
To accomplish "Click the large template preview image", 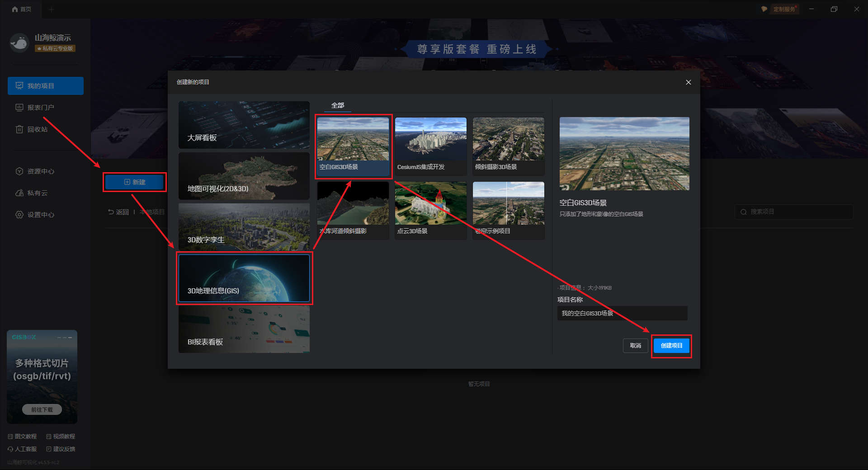I will [624, 154].
